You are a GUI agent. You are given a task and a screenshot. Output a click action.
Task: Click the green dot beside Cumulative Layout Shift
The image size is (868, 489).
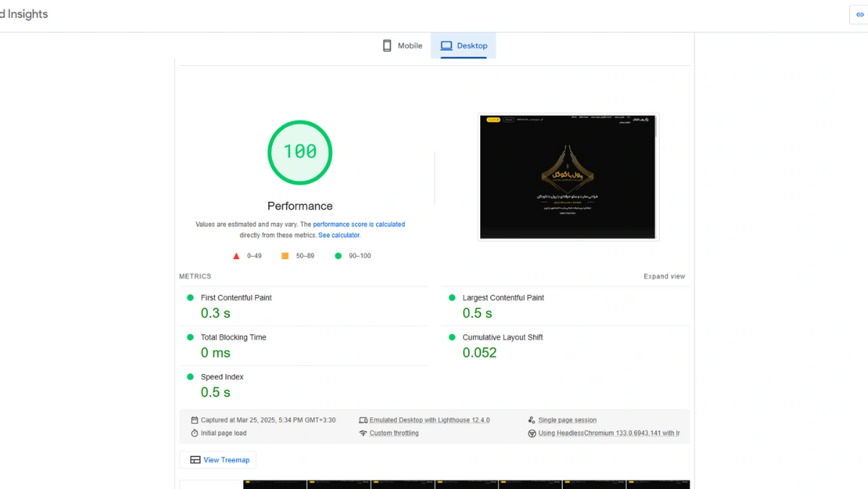pos(452,337)
